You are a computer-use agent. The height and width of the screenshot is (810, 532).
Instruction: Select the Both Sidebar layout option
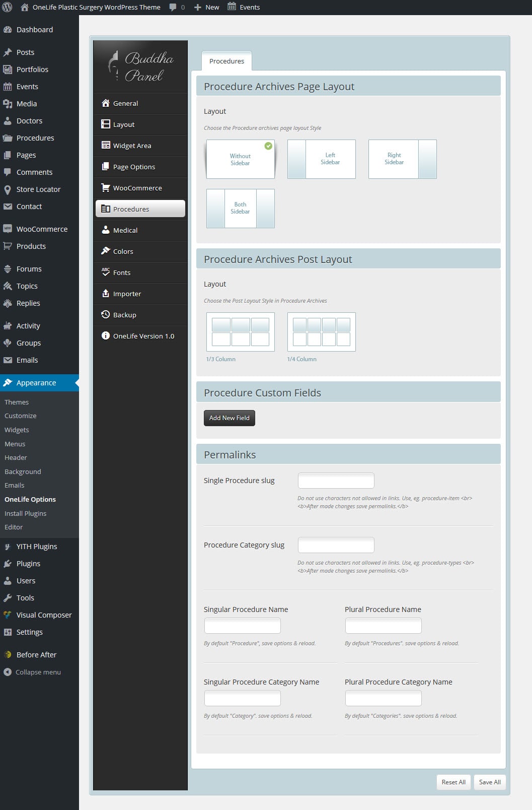coord(241,209)
